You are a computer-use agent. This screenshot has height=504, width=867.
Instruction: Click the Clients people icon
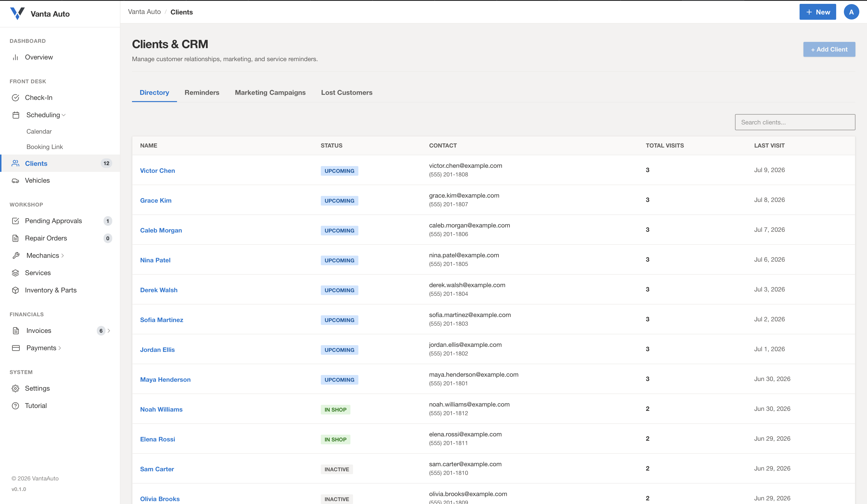tap(15, 163)
